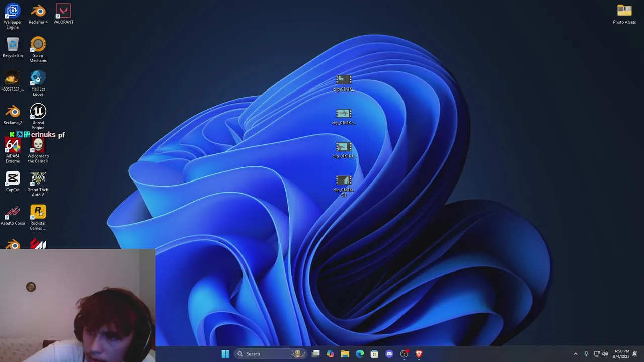
Task: Click the taskbar Search box
Action: coord(271,354)
